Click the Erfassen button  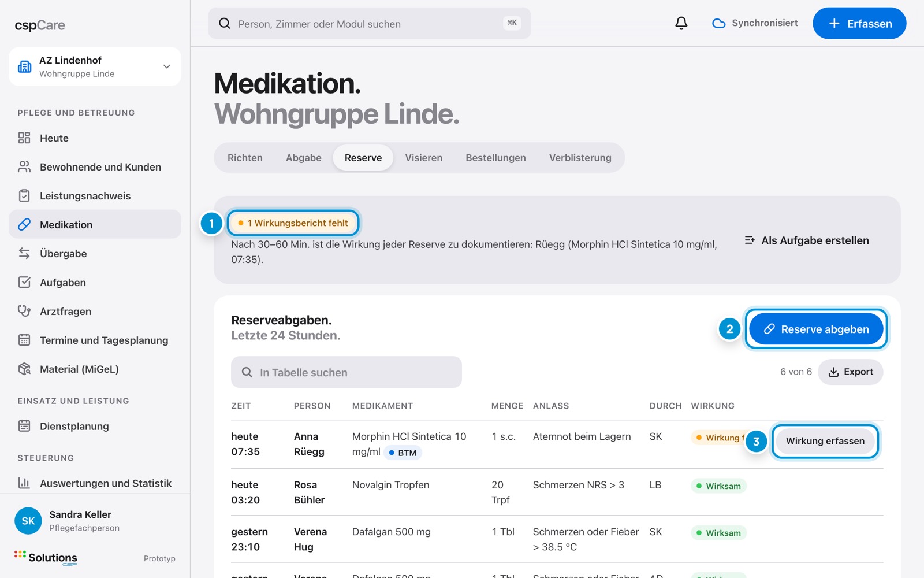(859, 23)
